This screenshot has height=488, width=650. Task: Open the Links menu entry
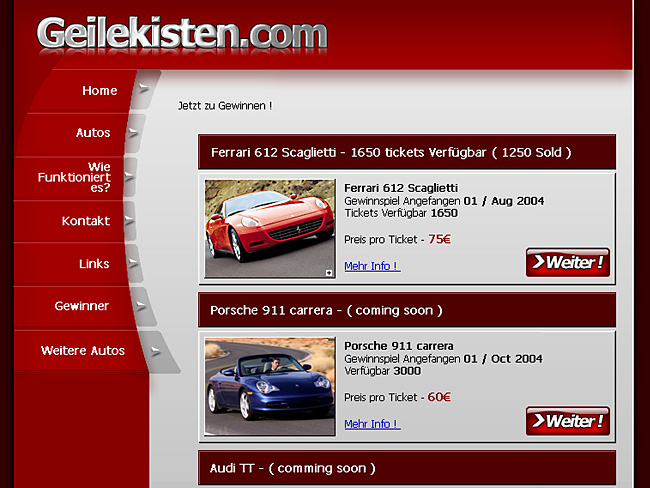94,264
